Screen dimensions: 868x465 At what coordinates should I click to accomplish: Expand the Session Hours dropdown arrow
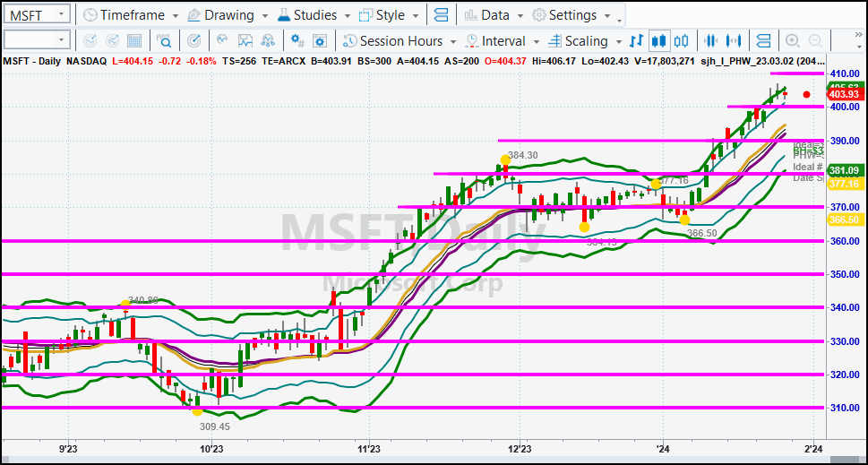pos(453,41)
